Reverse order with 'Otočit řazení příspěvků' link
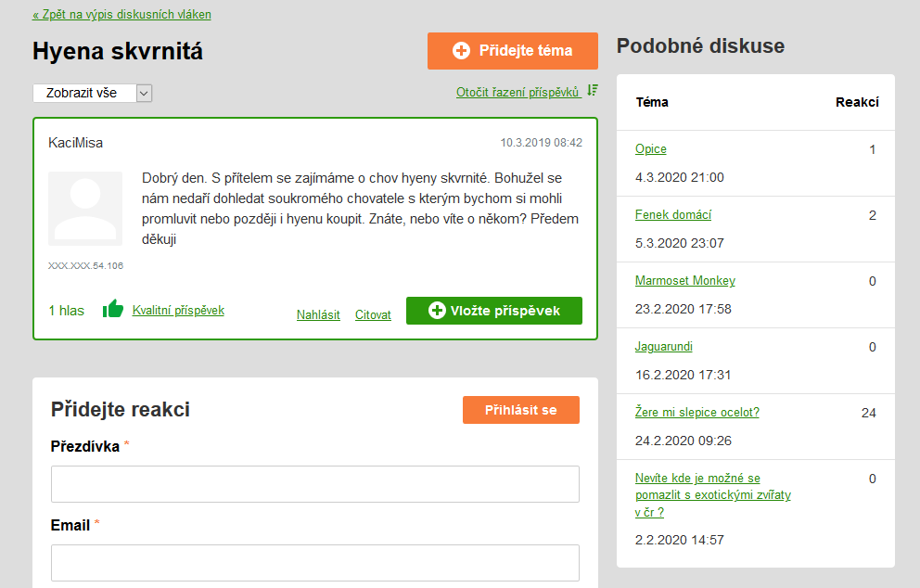Viewport: 920px width, 588px height. (x=517, y=92)
